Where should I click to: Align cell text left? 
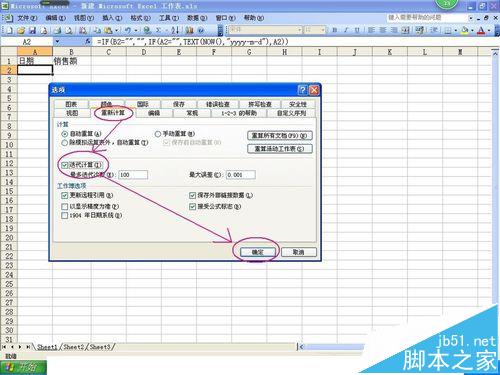tap(371, 30)
